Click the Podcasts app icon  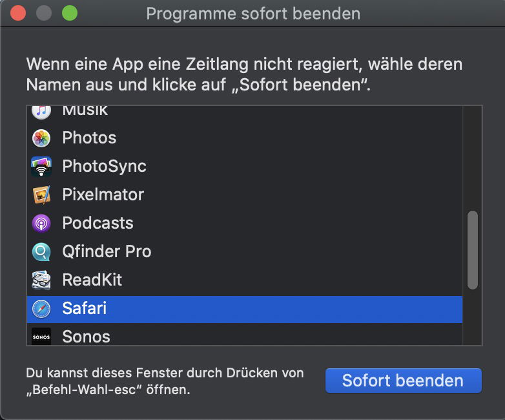pos(41,223)
